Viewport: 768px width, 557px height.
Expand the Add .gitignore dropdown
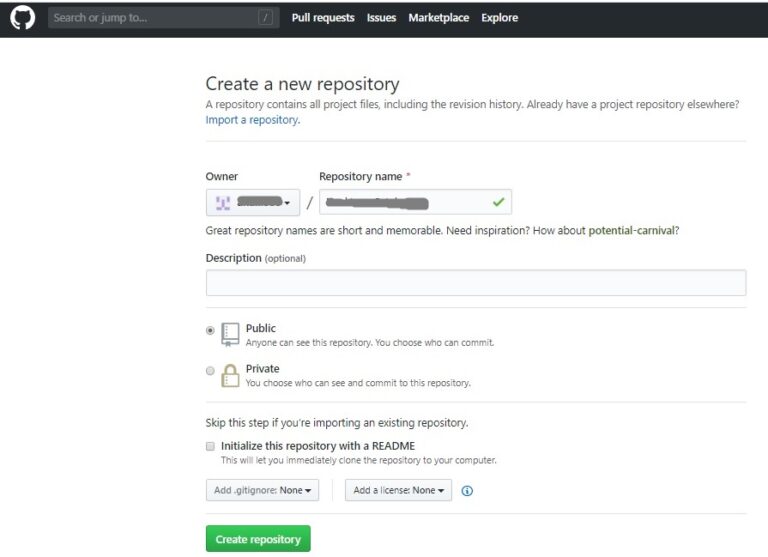(263, 491)
